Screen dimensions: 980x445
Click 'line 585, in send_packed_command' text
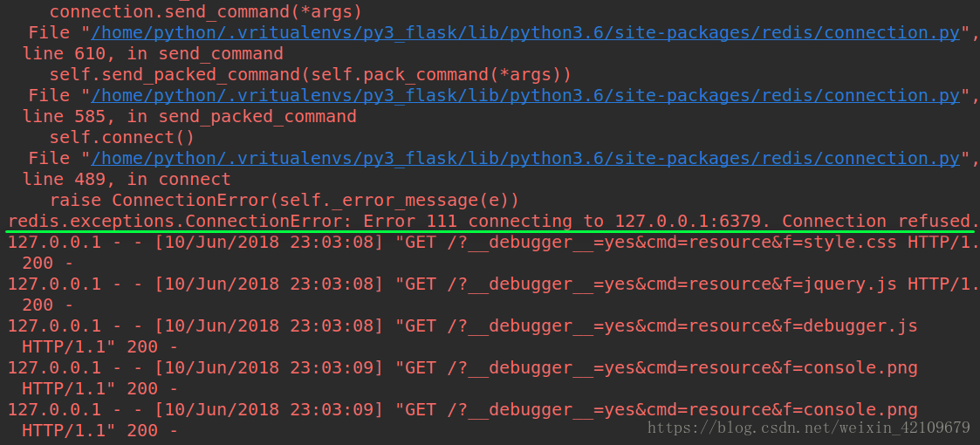(x=189, y=117)
